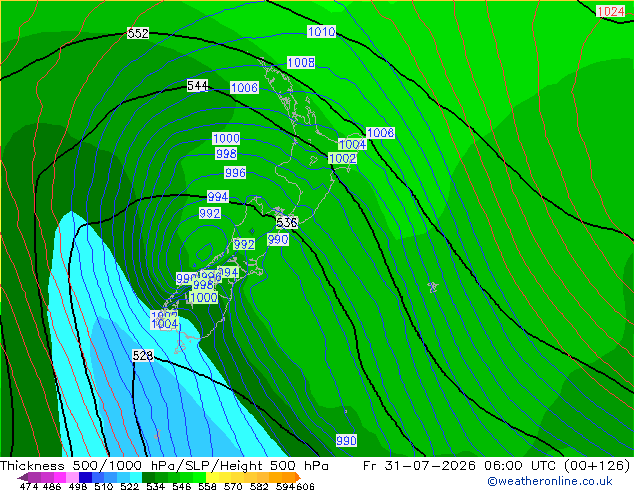Click the chart title 'Thickness 500/1000 hPa/SLP/Height 500 hPa'
The height and width of the screenshot is (490, 634).
(x=164, y=466)
